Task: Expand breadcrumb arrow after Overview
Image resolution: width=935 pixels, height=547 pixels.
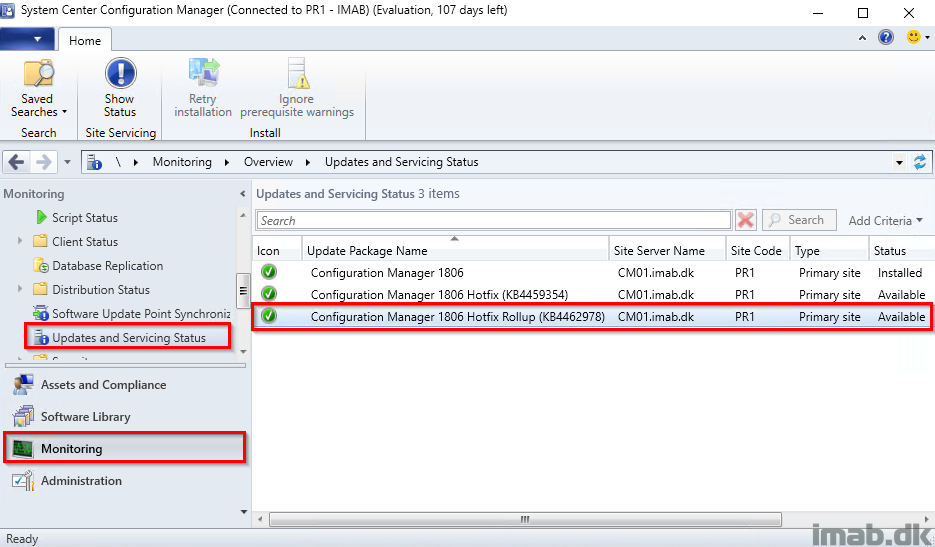Action: coord(308,162)
